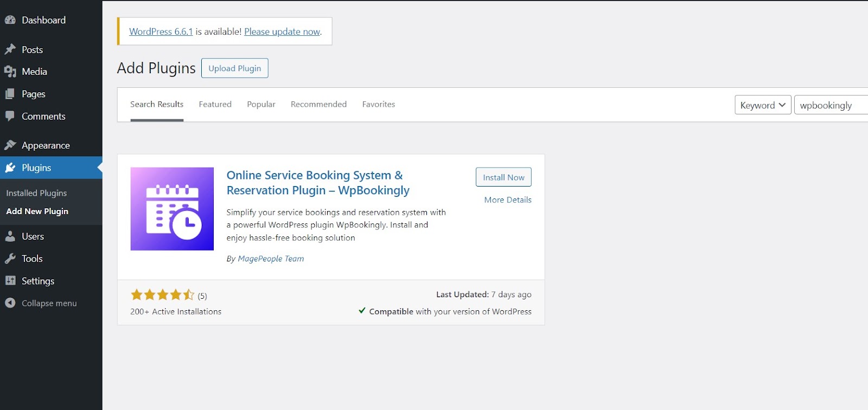Open Media in the sidebar
The width and height of the screenshot is (868, 410).
pyautogui.click(x=51, y=72)
